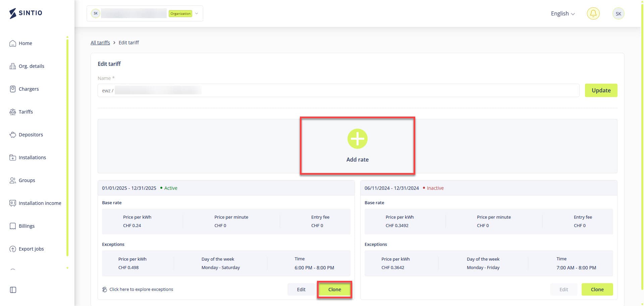The width and height of the screenshot is (644, 306).
Task: Open Billings in the sidebar
Action: (x=26, y=226)
